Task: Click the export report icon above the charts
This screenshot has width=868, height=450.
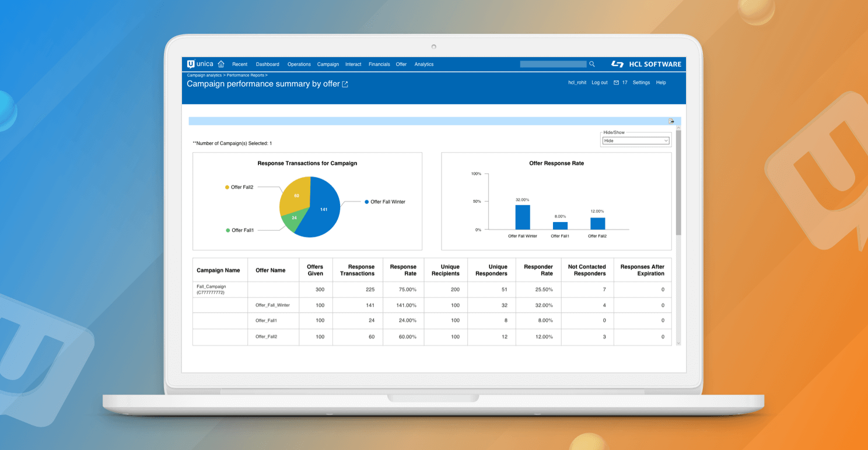Action: click(671, 121)
